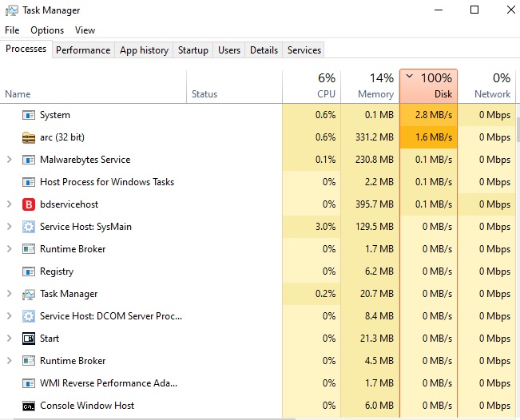Expand the bdservicehost process group

click(10, 204)
